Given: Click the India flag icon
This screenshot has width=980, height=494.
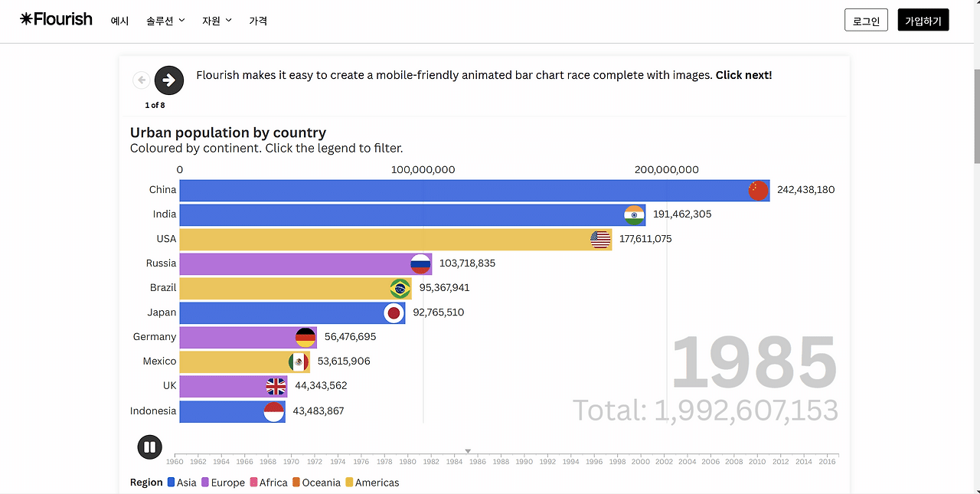Looking at the screenshot, I should [633, 214].
